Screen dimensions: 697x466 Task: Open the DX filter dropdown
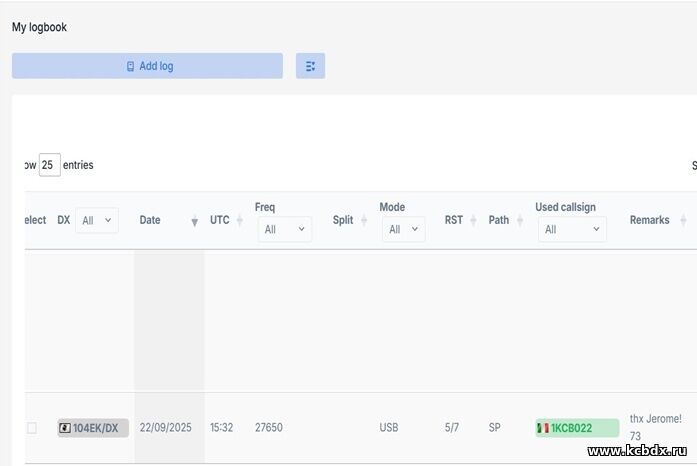pos(96,220)
